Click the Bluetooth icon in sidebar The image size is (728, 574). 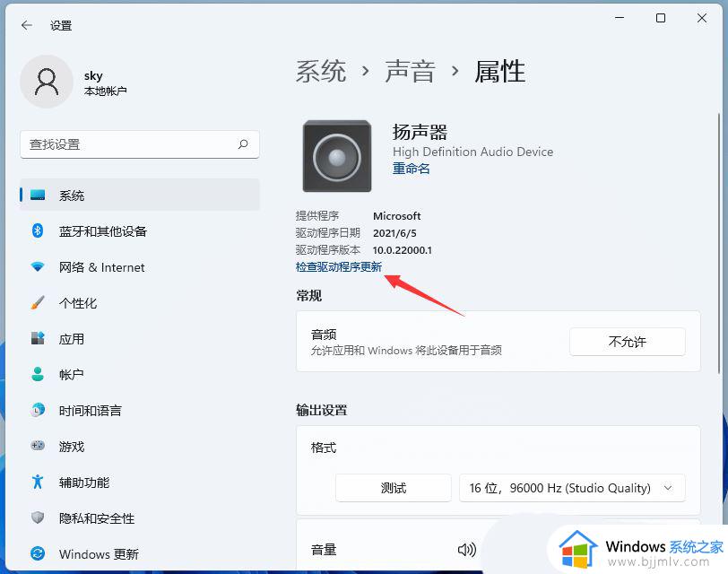pos(38,230)
